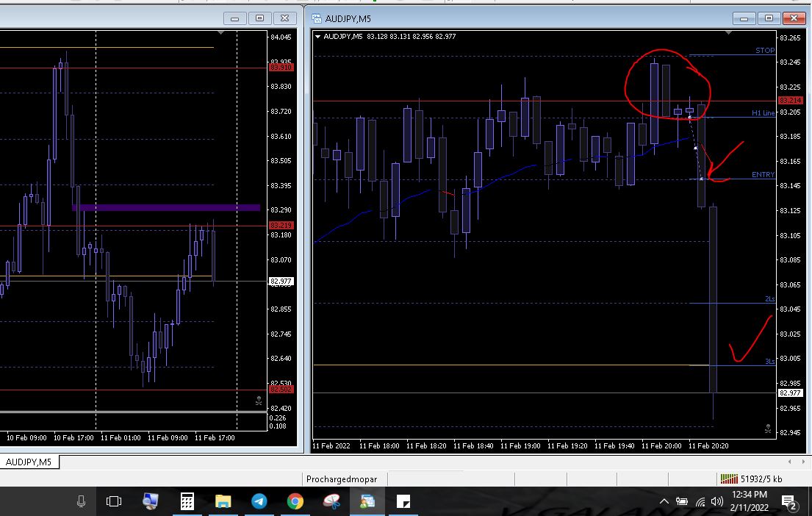The image size is (812, 516).
Task: Click the Cortana microphone icon in taskbar
Action: (82, 501)
